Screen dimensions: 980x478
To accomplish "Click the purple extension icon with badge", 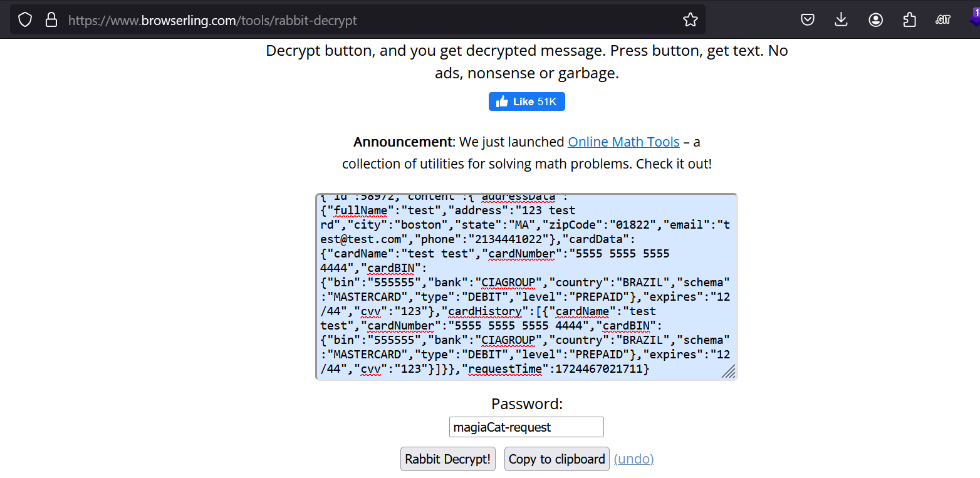I will tap(974, 18).
